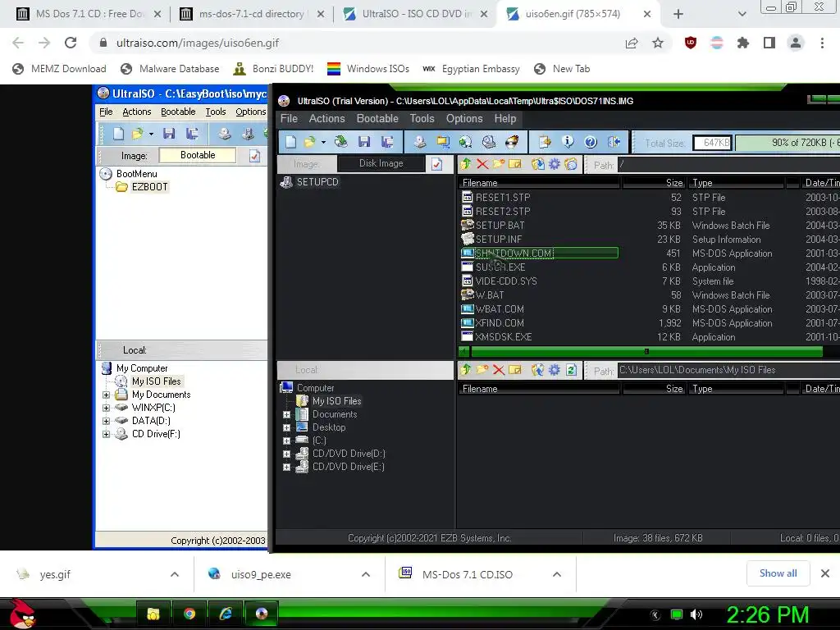840x630 pixels.
Task: Click the Help question mark icon
Action: pyautogui.click(x=591, y=142)
